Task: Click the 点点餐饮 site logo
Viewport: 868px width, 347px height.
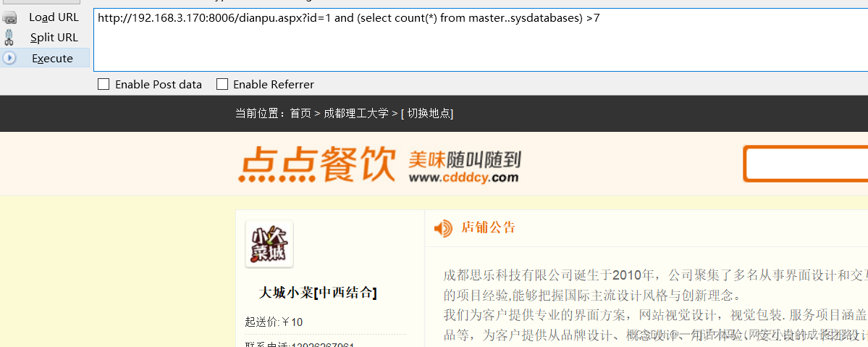Action: [x=317, y=164]
